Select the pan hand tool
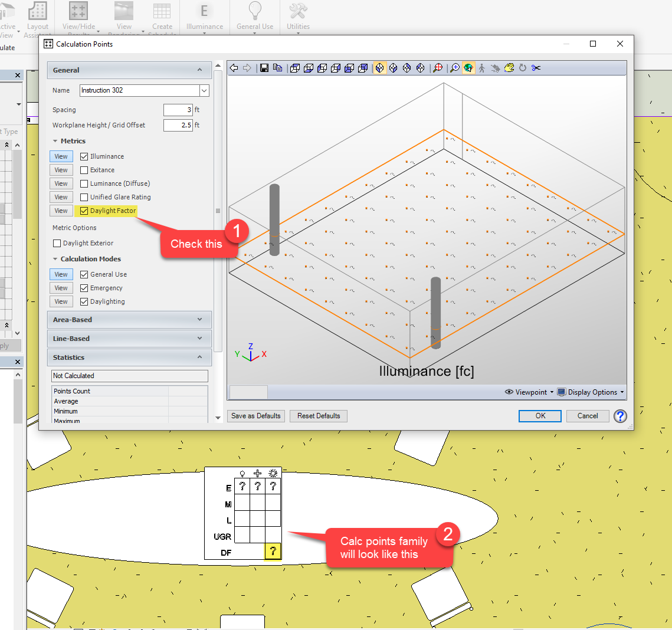The height and width of the screenshot is (630, 672). (x=509, y=68)
